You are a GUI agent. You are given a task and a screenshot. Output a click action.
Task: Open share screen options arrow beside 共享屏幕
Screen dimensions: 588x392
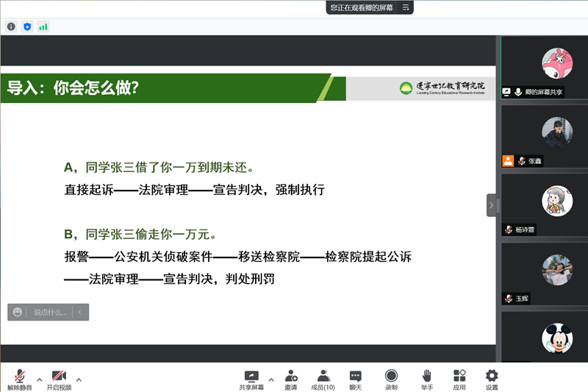point(271,379)
